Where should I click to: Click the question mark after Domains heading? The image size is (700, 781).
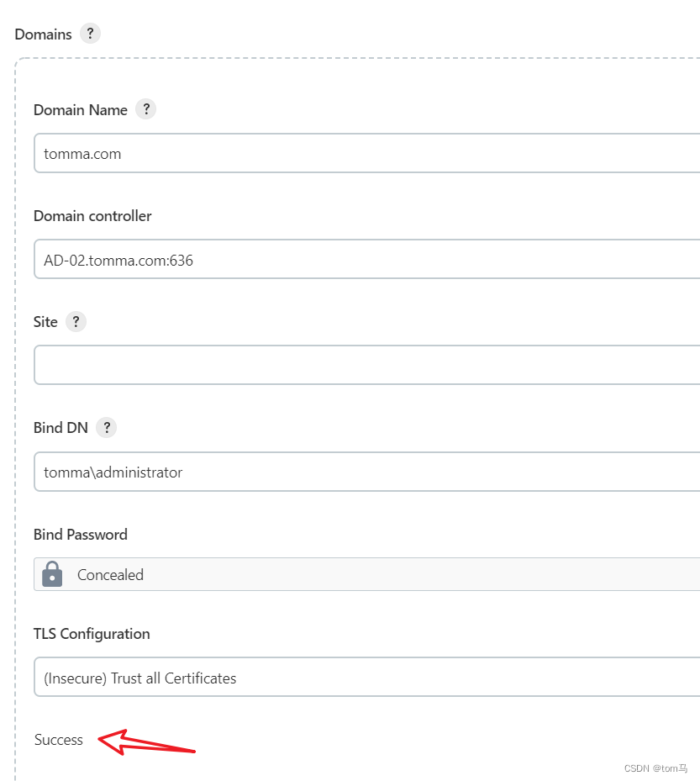pyautogui.click(x=90, y=34)
